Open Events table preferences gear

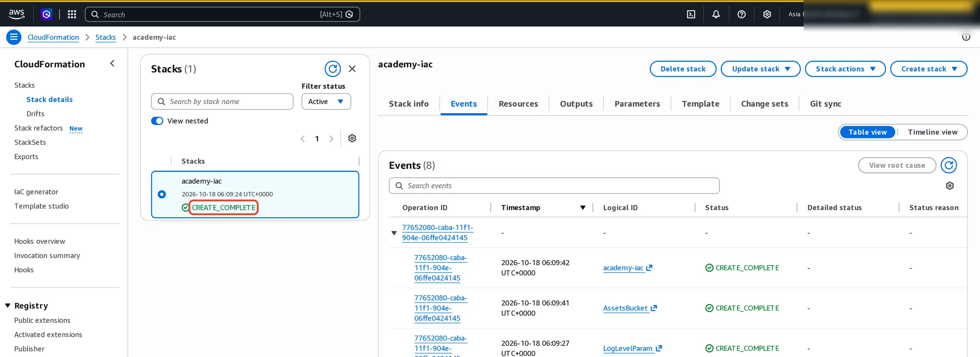point(950,186)
